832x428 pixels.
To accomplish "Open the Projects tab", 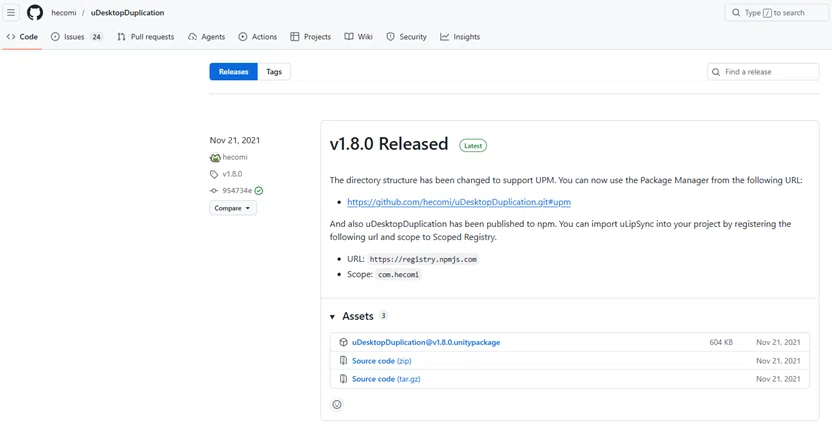I will tap(310, 37).
